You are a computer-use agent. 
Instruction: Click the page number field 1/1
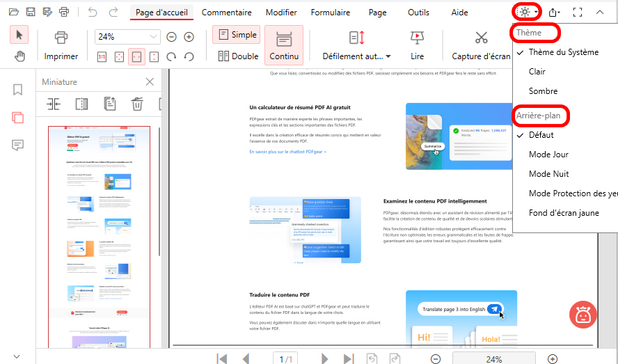[286, 359]
